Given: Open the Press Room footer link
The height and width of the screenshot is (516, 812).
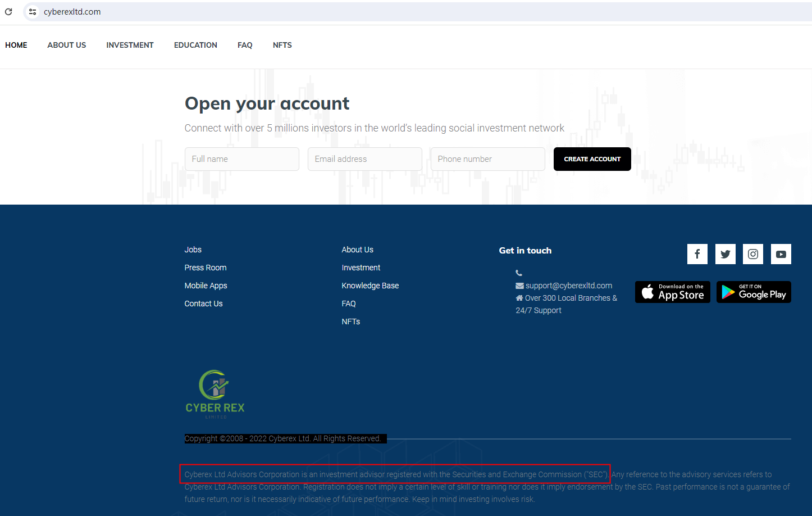Looking at the screenshot, I should [x=206, y=268].
